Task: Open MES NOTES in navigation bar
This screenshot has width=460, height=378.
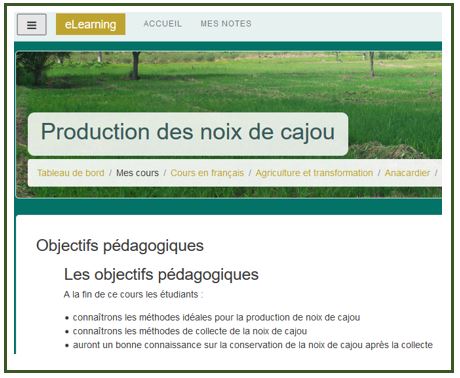Action: [x=226, y=24]
